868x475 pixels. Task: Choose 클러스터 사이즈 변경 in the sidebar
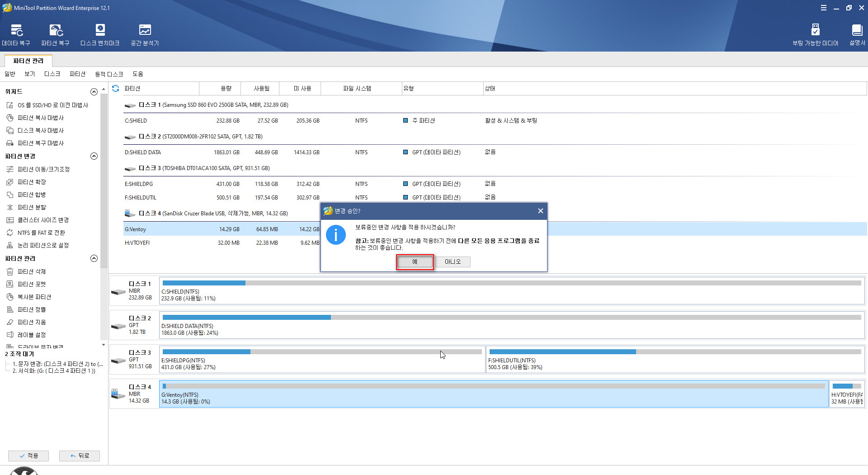[x=38, y=220]
